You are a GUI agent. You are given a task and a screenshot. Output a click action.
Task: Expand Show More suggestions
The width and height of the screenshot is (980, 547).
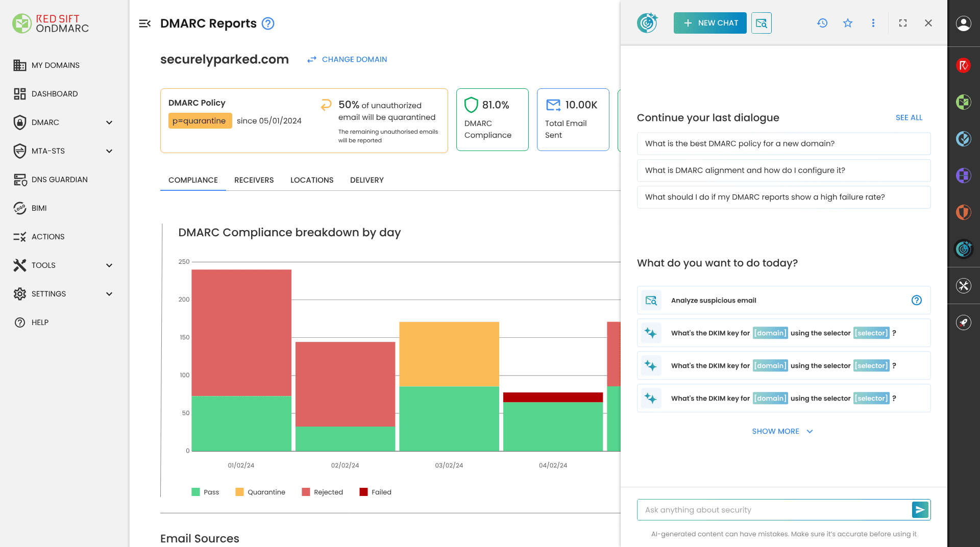tap(782, 431)
